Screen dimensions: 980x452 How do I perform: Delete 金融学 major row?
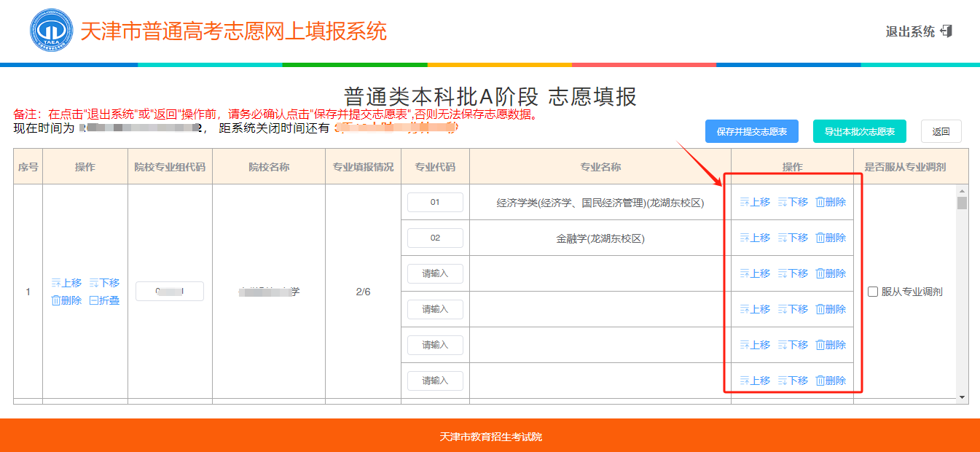pos(831,238)
